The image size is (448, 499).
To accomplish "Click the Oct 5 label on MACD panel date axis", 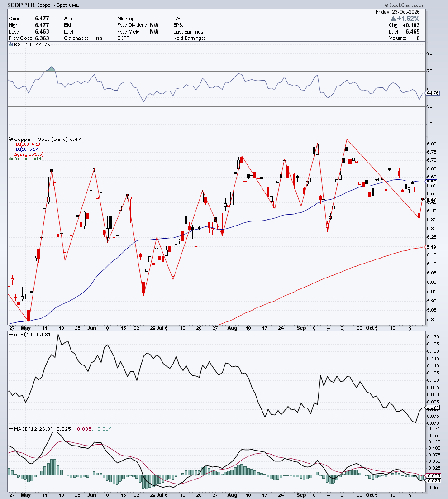I will tap(372, 495).
